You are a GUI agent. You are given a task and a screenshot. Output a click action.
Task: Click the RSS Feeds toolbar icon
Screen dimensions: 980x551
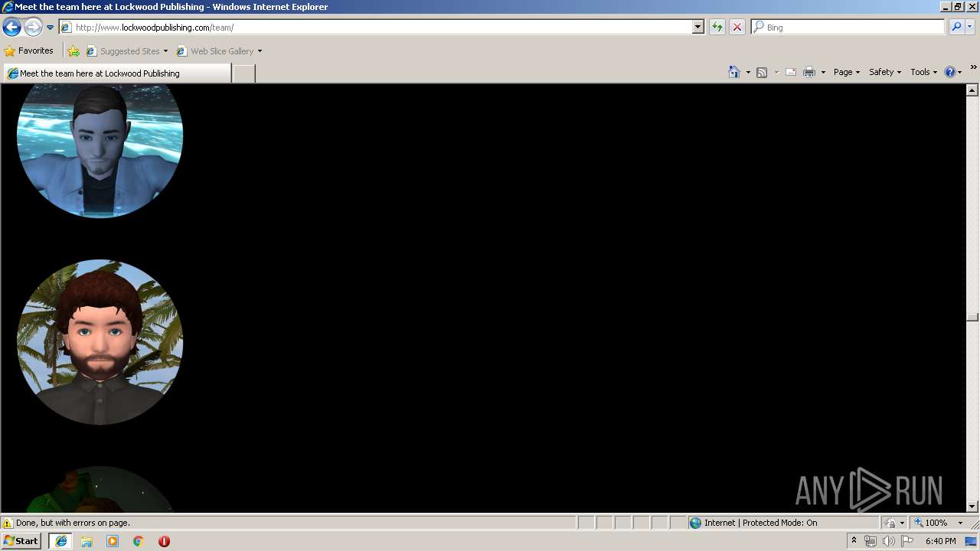(x=762, y=72)
